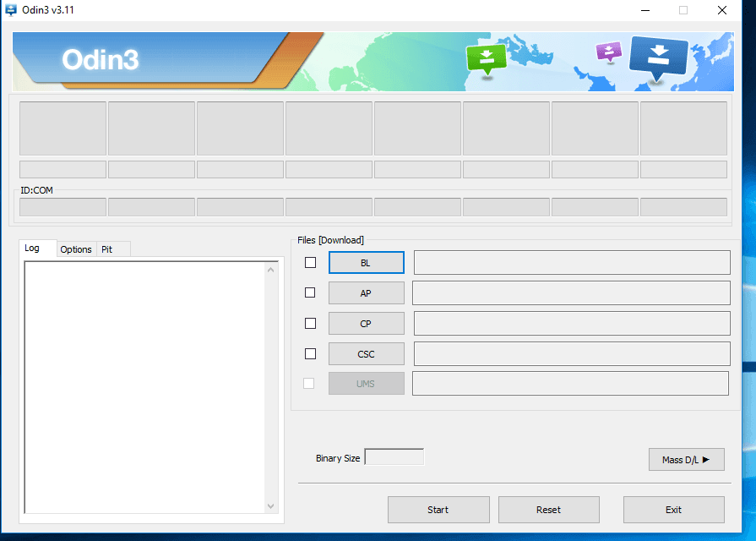Click the log scrollbar down arrow
Image resolution: width=756 pixels, height=541 pixels.
click(x=270, y=505)
